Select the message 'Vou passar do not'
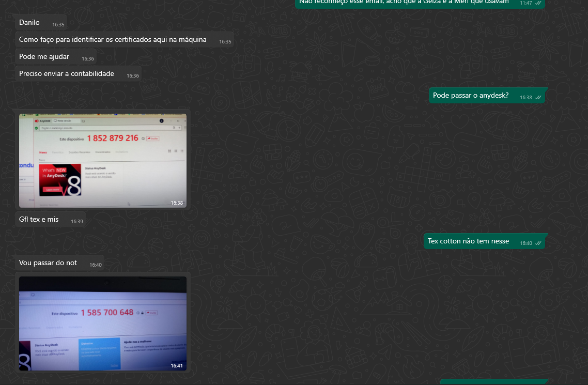This screenshot has height=385, width=588. [x=59, y=263]
